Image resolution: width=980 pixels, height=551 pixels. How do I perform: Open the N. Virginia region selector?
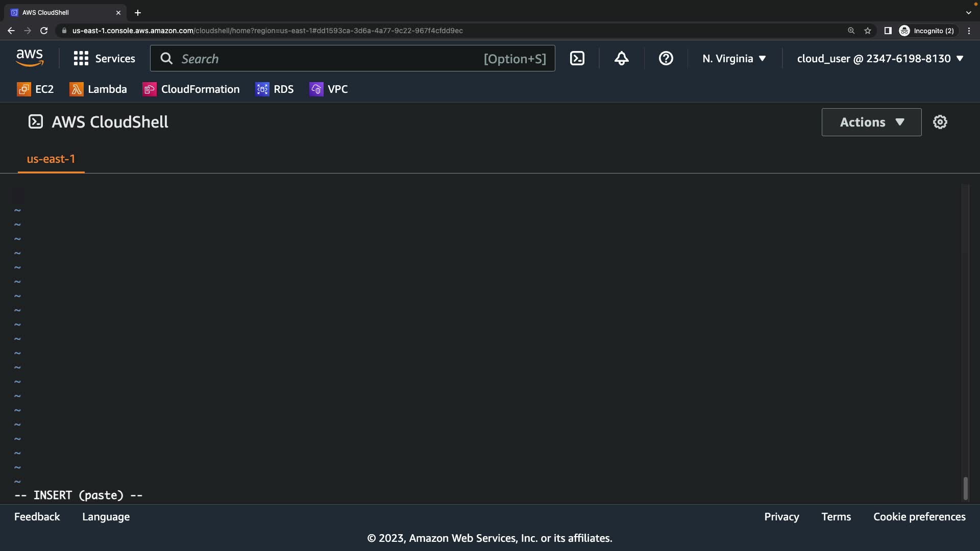(734, 59)
